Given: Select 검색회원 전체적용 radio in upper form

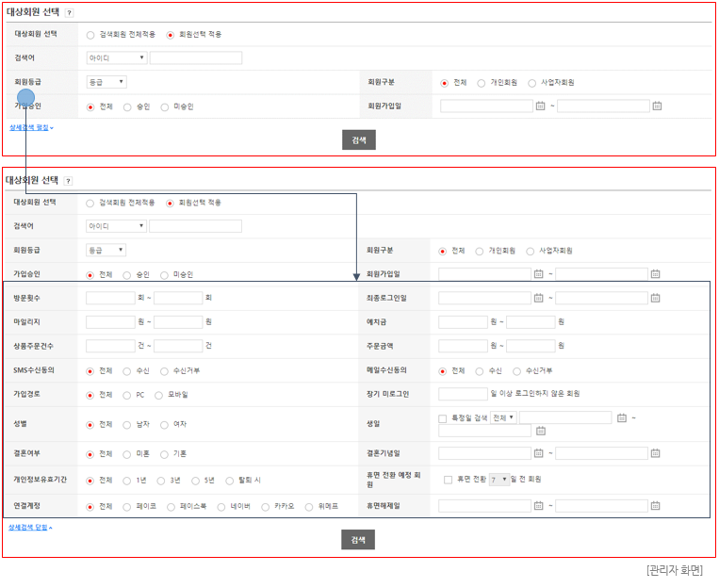Looking at the screenshot, I should [x=90, y=35].
